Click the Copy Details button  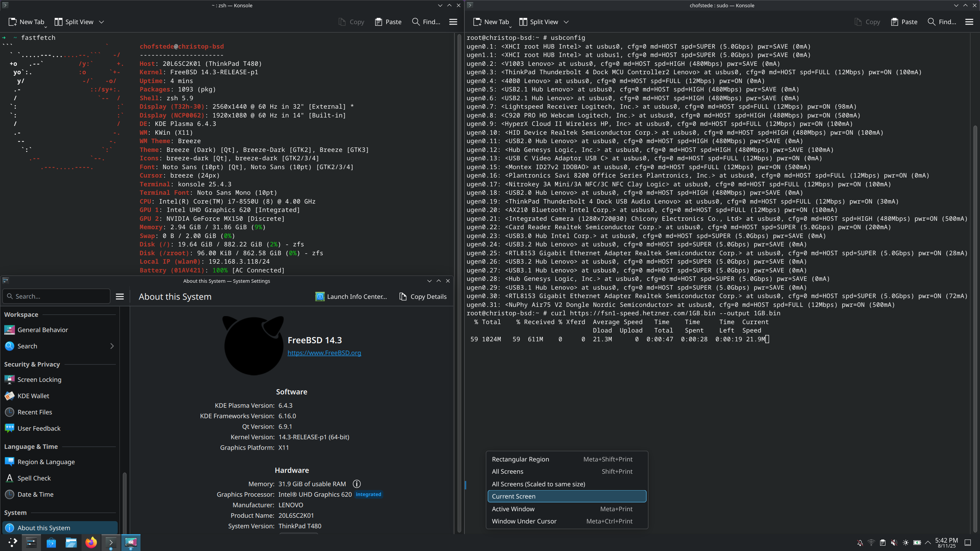click(423, 297)
